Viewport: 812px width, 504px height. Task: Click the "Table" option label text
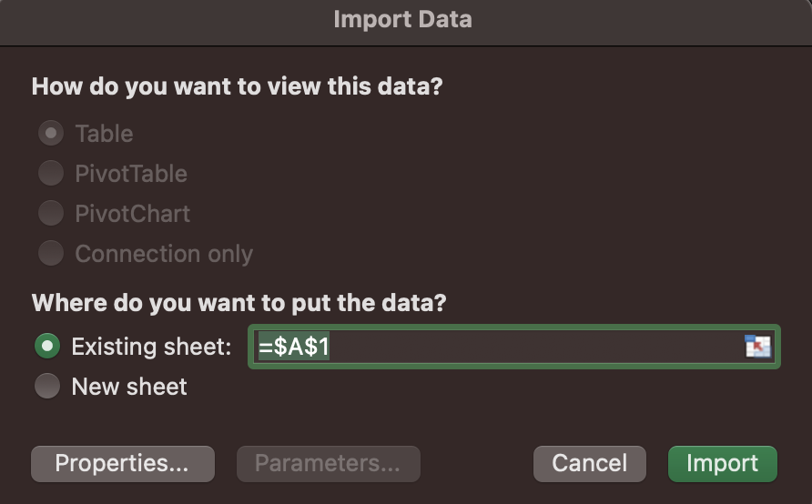coord(104,134)
